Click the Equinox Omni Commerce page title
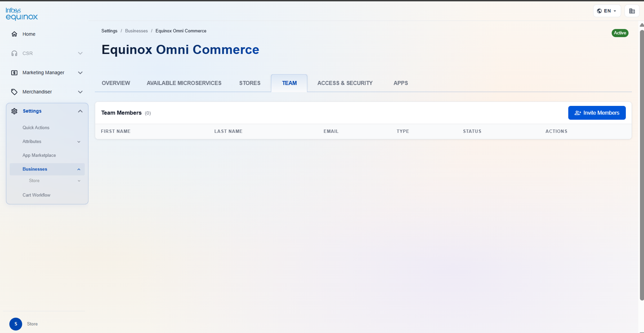Viewport: 644px width, 333px height. 181,50
